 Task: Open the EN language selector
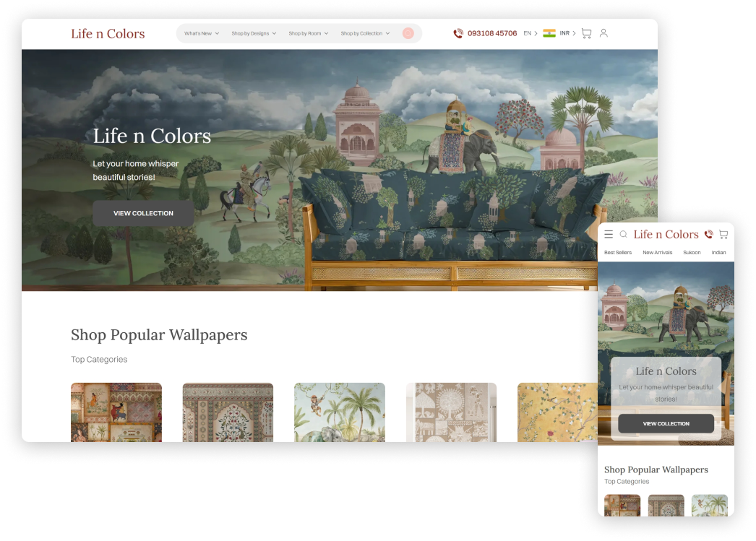coord(530,33)
